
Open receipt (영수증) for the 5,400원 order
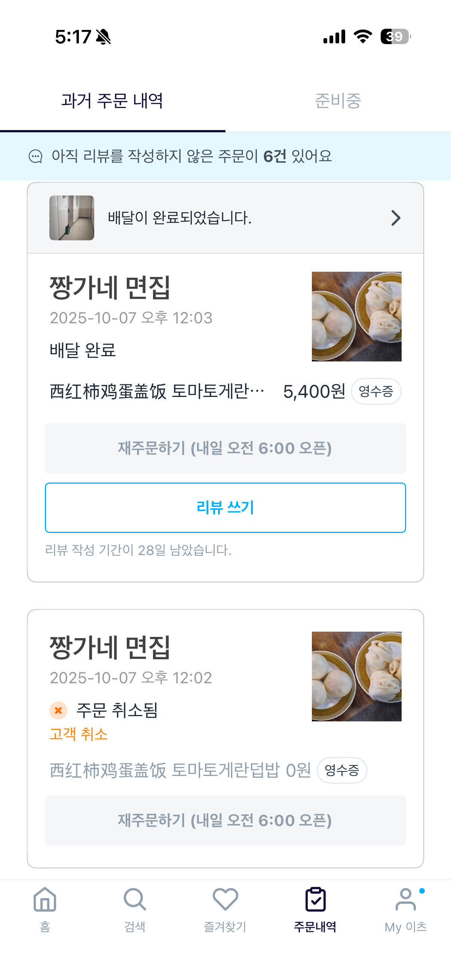click(x=375, y=391)
